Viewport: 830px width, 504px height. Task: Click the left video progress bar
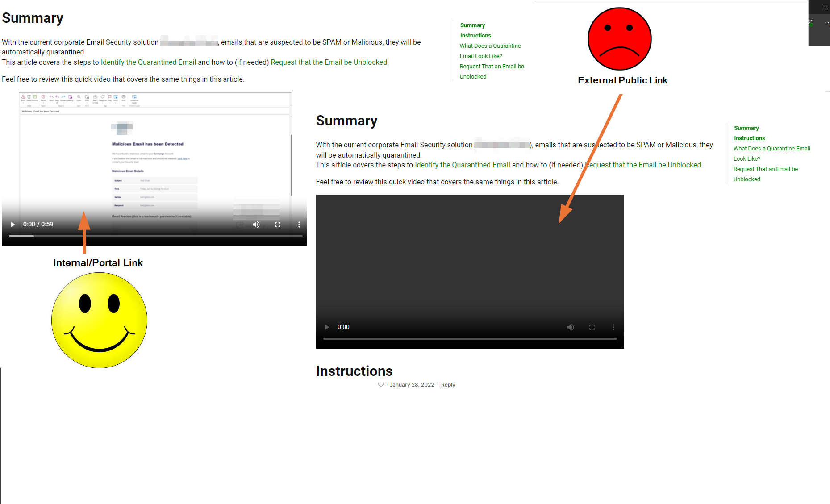click(156, 236)
